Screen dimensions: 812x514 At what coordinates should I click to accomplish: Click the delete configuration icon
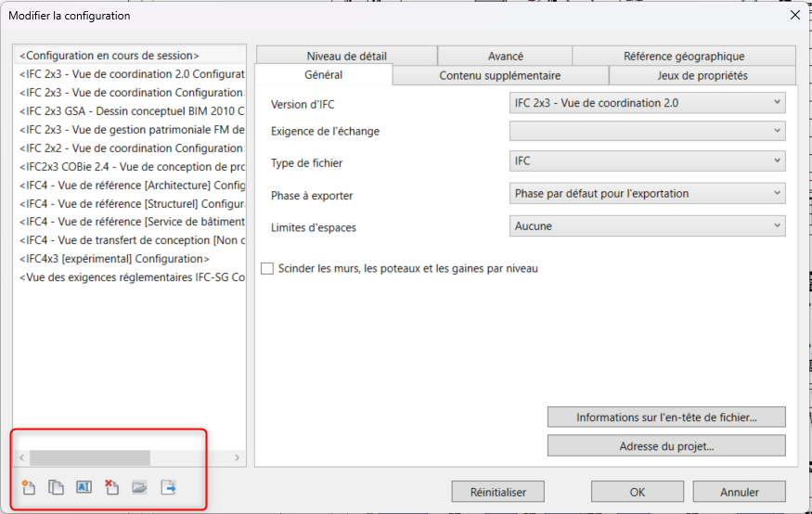pos(112,487)
